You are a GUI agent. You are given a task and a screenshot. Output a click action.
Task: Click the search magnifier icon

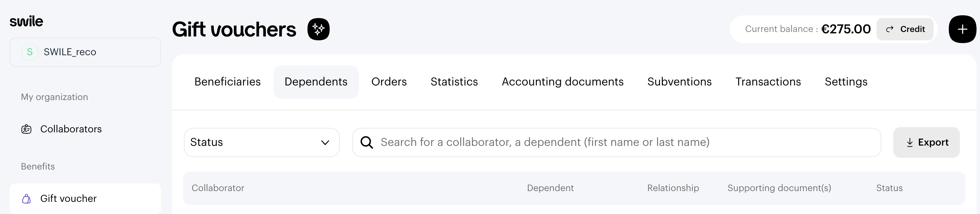(367, 142)
